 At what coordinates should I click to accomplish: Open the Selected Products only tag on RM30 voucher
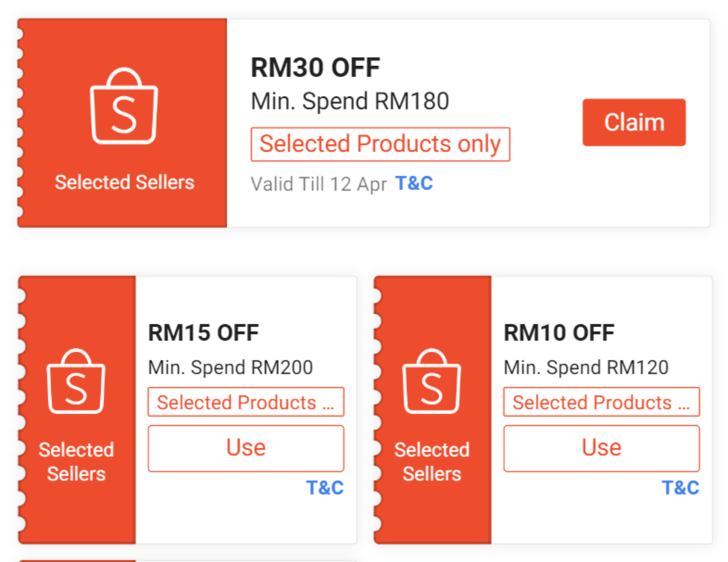point(380,144)
